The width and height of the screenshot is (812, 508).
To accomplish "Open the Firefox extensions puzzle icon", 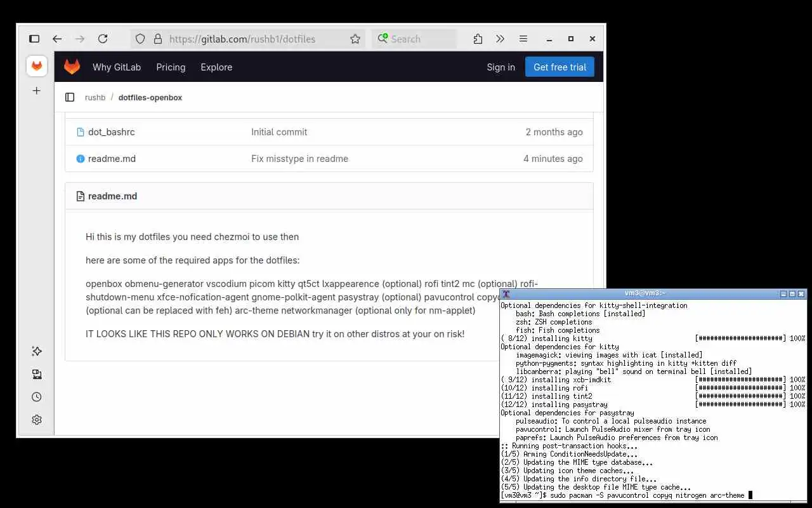I will click(x=478, y=39).
